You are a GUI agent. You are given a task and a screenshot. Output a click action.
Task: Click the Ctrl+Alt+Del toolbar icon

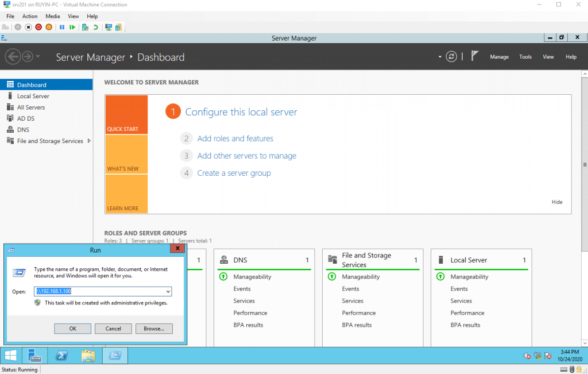pyautogui.click(x=5, y=27)
